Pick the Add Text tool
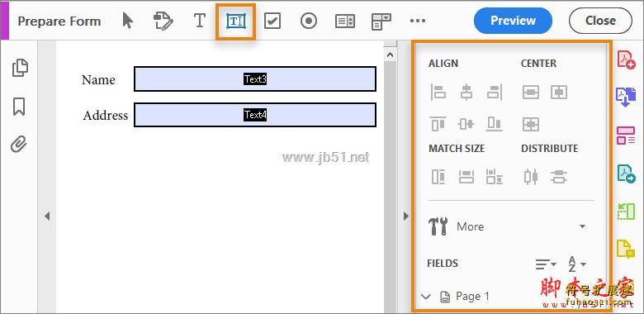The height and width of the screenshot is (314, 644). tap(199, 21)
